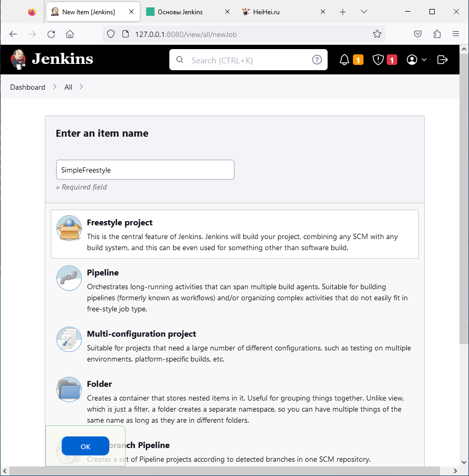Open the browser home icon

click(70, 34)
